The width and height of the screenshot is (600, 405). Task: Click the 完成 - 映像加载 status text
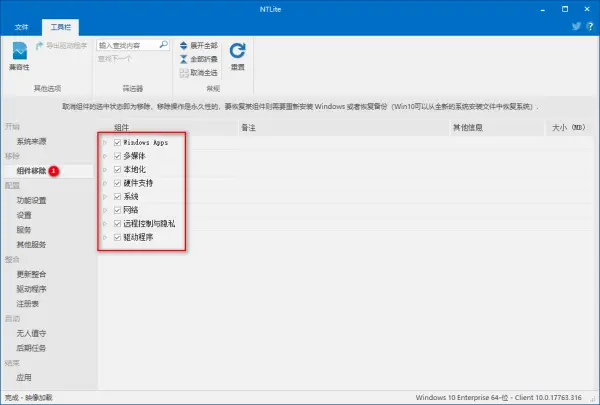pos(29,398)
